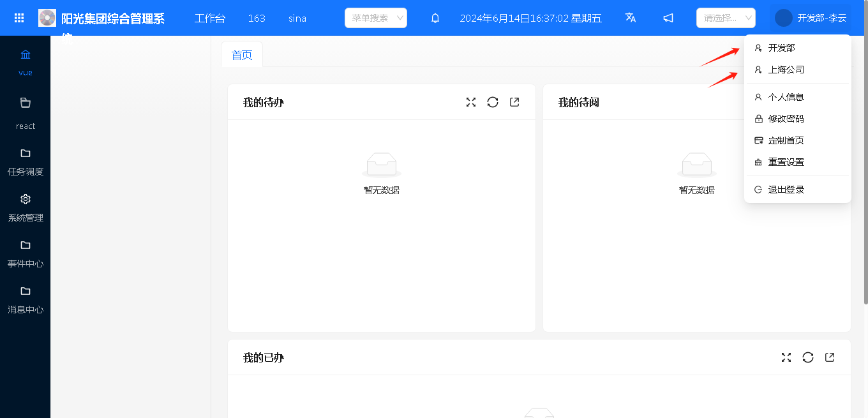Click the Sunshine Group logo disc icon

pos(47,18)
